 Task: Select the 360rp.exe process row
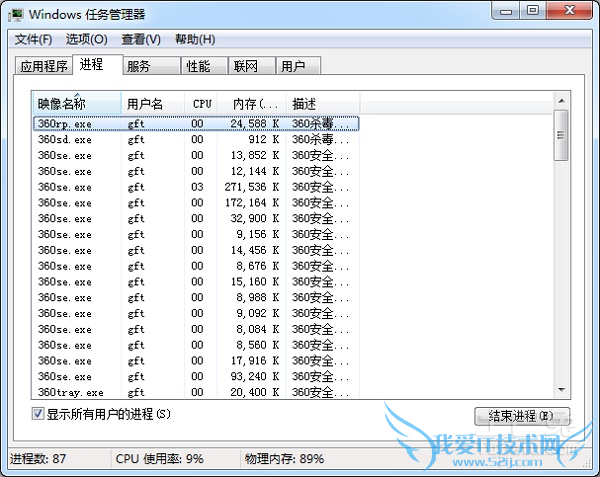point(196,124)
